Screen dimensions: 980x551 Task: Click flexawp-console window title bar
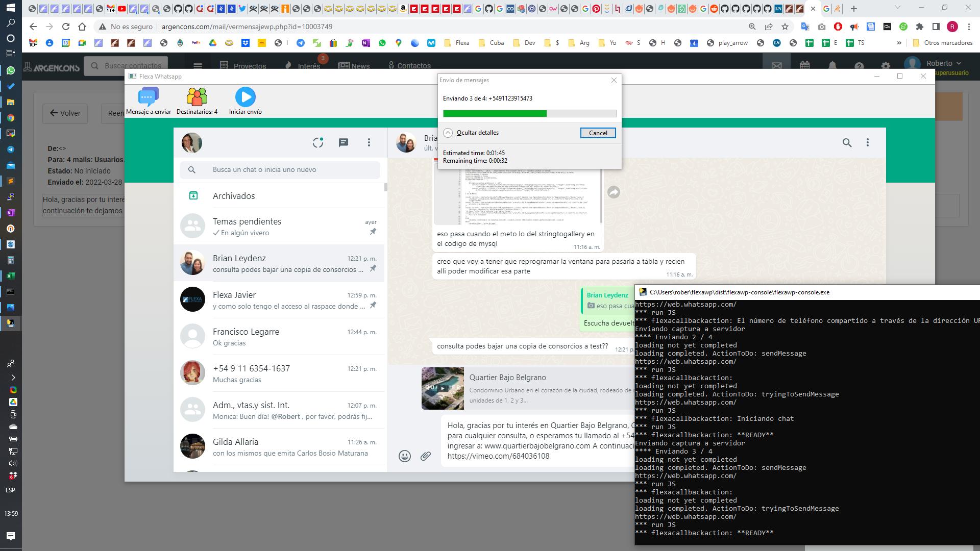click(x=807, y=292)
